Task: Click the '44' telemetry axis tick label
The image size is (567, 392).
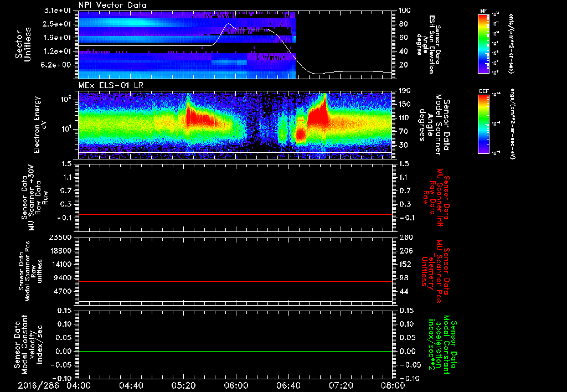Action: [403, 291]
